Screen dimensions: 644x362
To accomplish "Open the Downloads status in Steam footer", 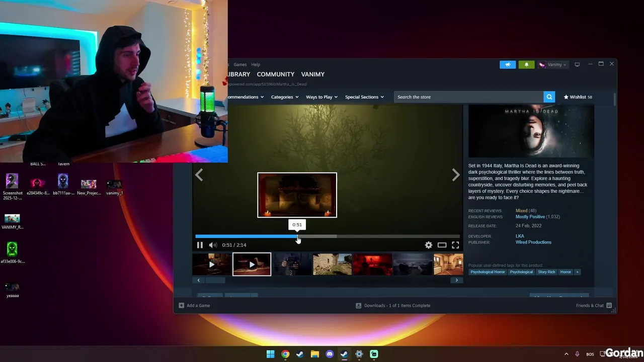I will click(393, 305).
